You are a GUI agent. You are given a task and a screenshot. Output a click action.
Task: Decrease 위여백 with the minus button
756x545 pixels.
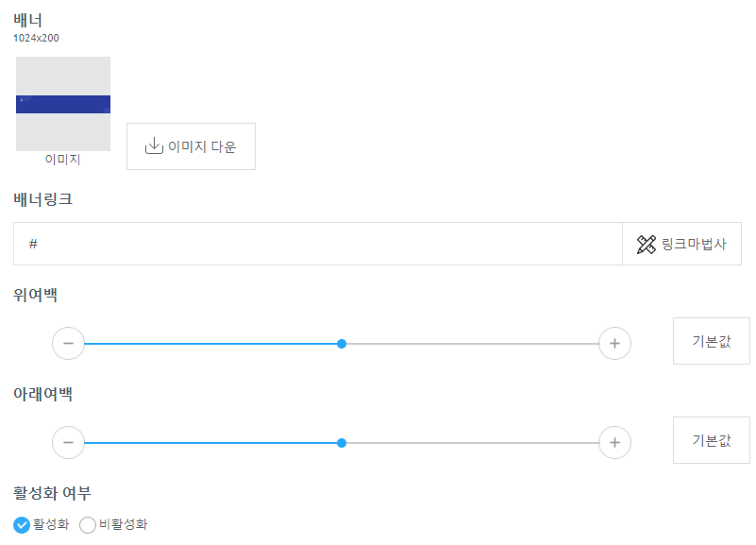(x=69, y=344)
